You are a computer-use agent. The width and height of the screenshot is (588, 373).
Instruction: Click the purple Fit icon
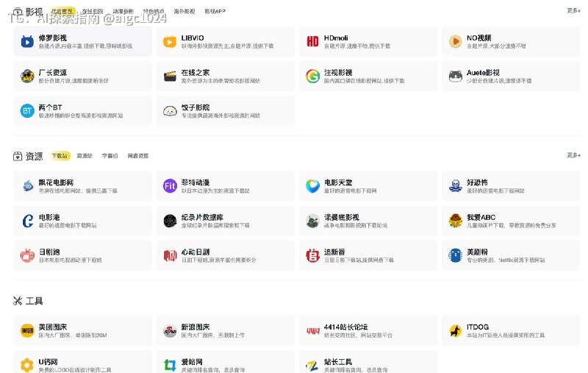point(170,185)
